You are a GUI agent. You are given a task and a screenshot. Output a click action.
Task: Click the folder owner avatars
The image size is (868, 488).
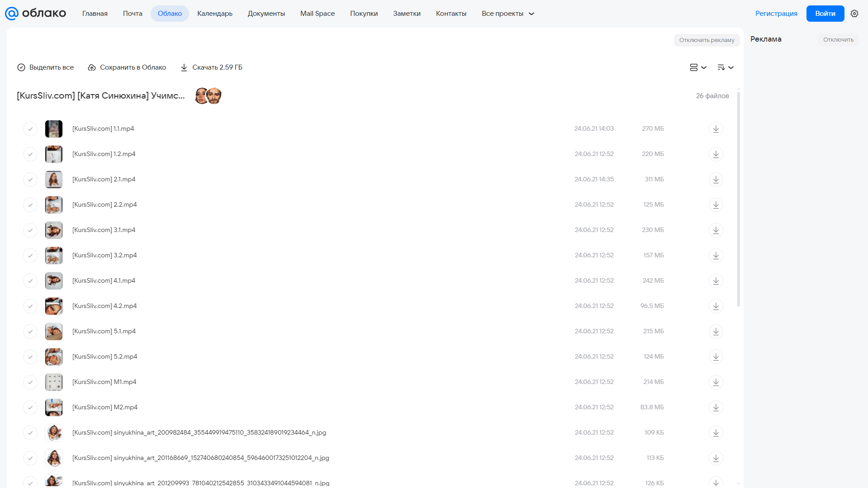click(x=208, y=96)
